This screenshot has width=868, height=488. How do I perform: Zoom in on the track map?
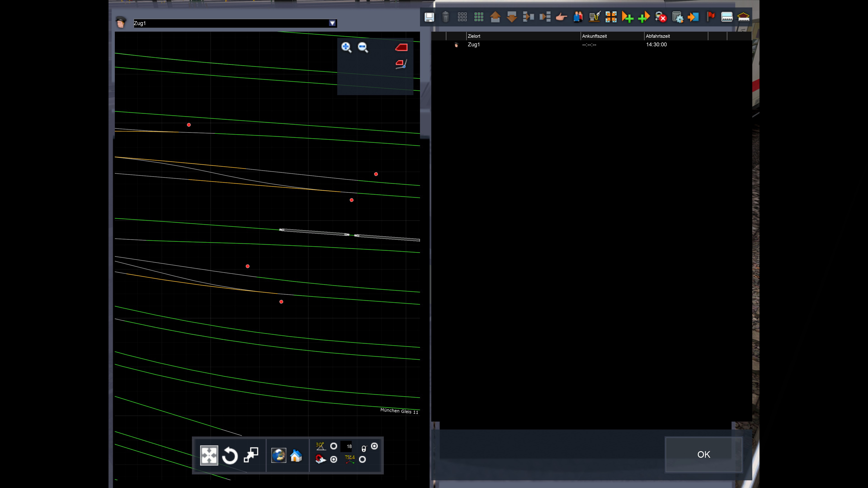(x=346, y=47)
